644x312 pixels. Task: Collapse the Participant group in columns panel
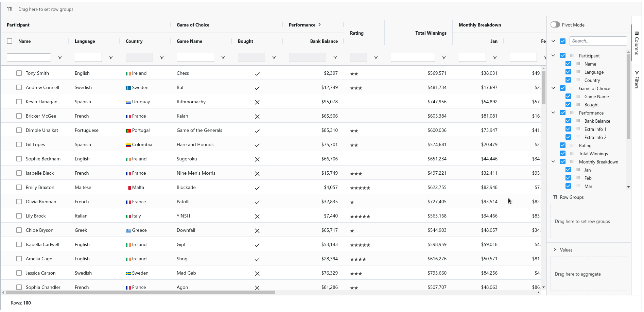coord(553,55)
